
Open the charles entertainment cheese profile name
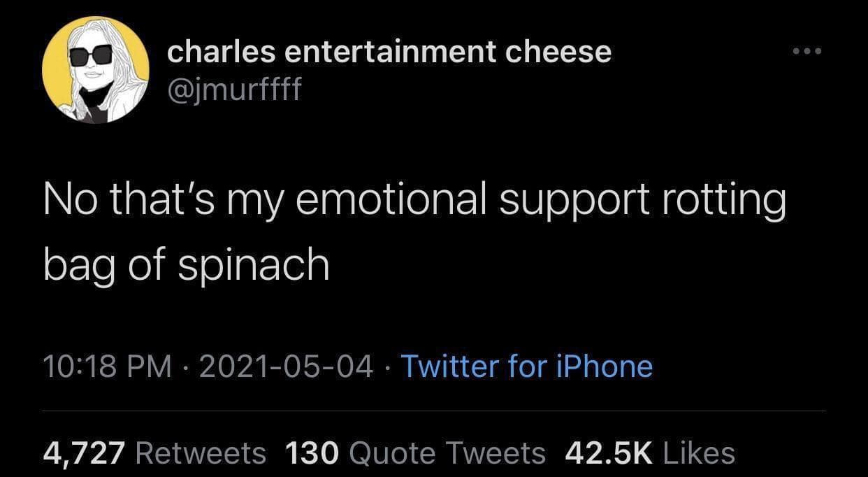pyautogui.click(x=389, y=51)
